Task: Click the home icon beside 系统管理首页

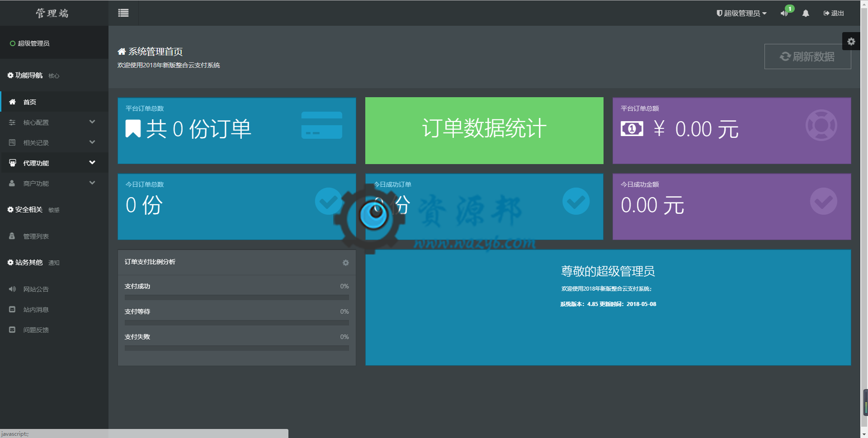Action: pos(122,52)
